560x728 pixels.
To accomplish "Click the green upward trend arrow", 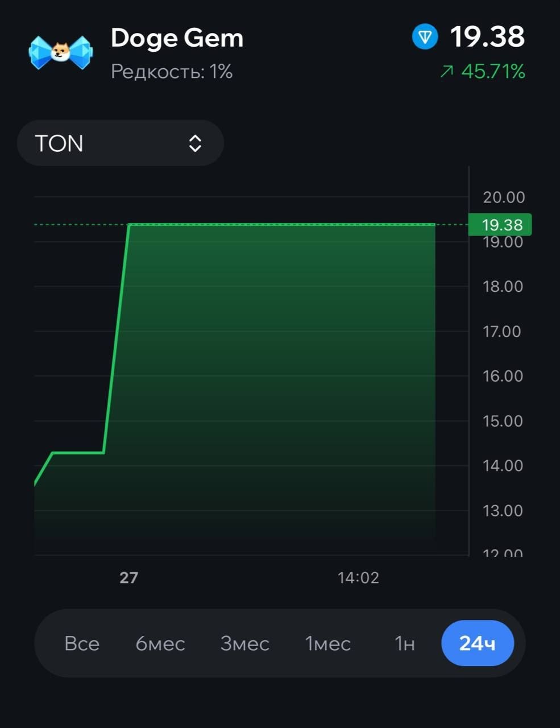I will [x=447, y=71].
